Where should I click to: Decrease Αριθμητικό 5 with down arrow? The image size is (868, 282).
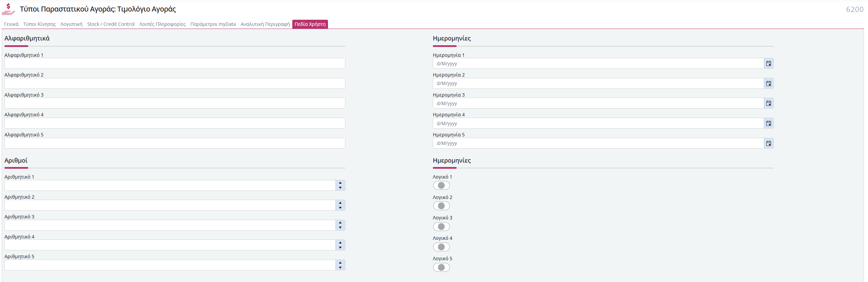pos(340,267)
